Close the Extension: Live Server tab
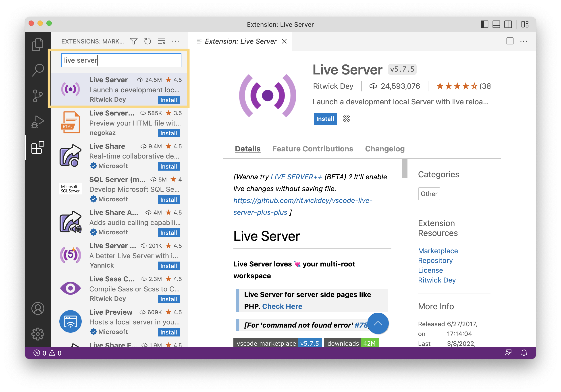This screenshot has height=392, width=561. 284,41
